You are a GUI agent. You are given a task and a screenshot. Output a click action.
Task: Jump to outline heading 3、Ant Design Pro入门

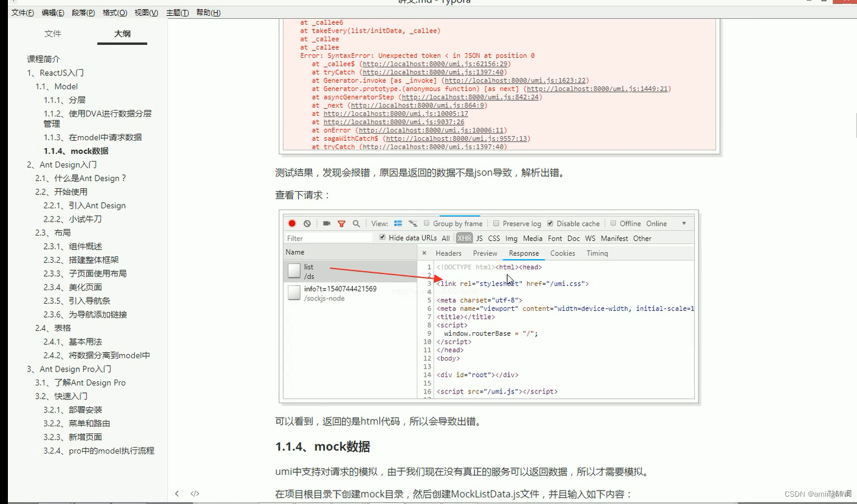pyautogui.click(x=69, y=369)
